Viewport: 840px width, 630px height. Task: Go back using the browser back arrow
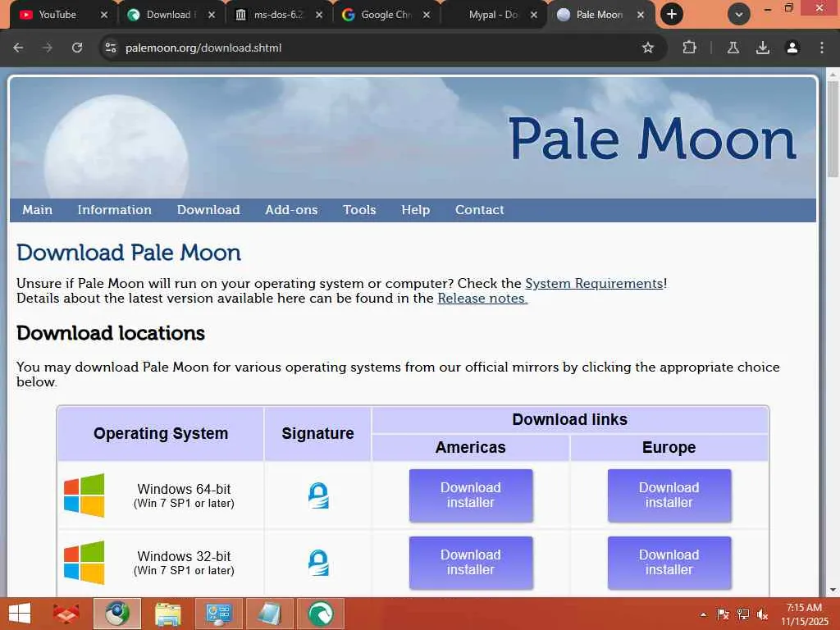pos(18,48)
